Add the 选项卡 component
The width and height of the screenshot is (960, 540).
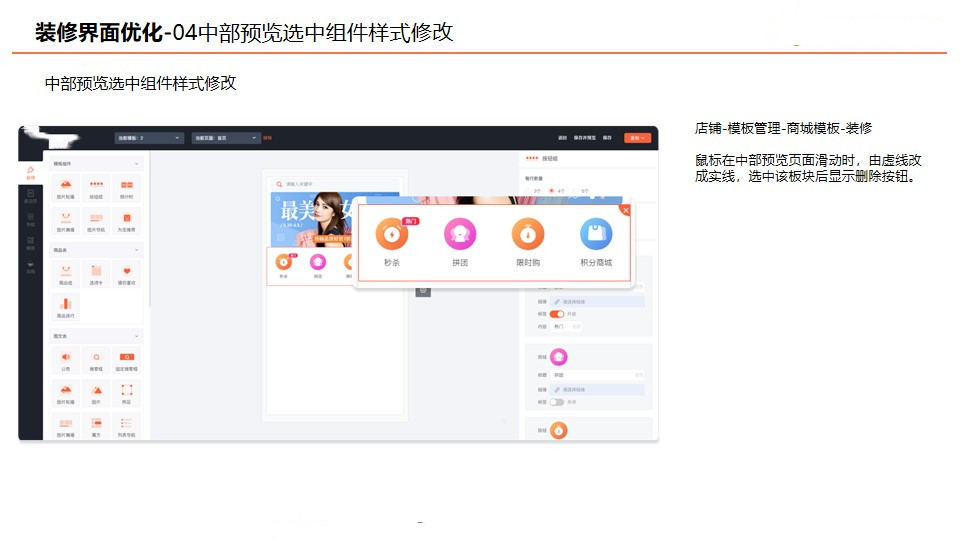96,274
